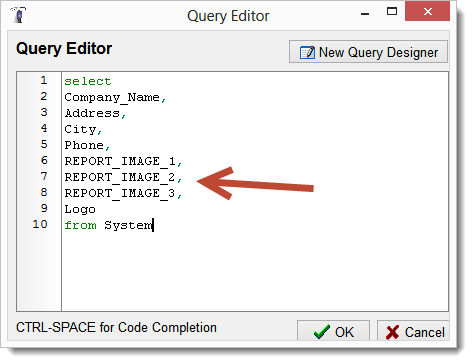Click the application icon in the title bar
This screenshot has width=472, height=363.
[19, 15]
